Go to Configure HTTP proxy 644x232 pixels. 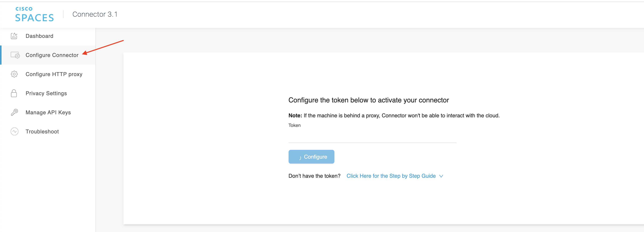54,74
